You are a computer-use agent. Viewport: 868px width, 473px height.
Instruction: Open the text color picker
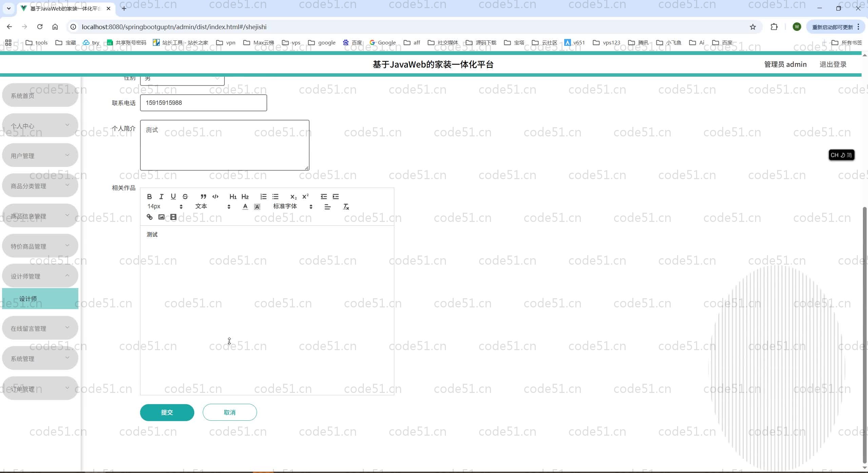coord(245,207)
